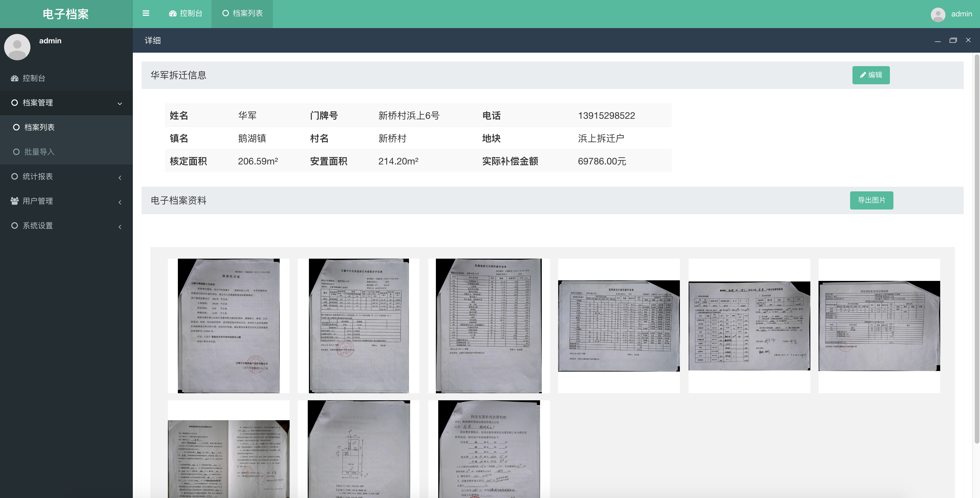
Task: Click the vertical scrollbar of the detail dialog
Action: coord(976,249)
